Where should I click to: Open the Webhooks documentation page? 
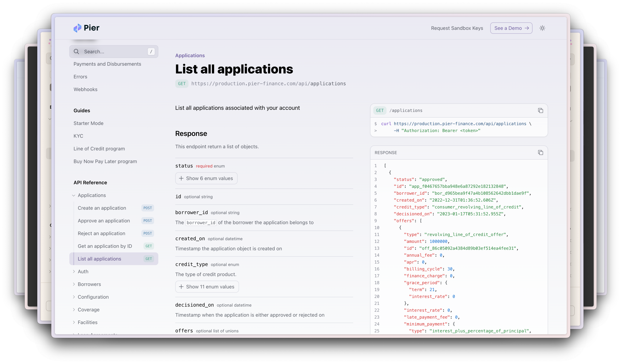pyautogui.click(x=86, y=89)
